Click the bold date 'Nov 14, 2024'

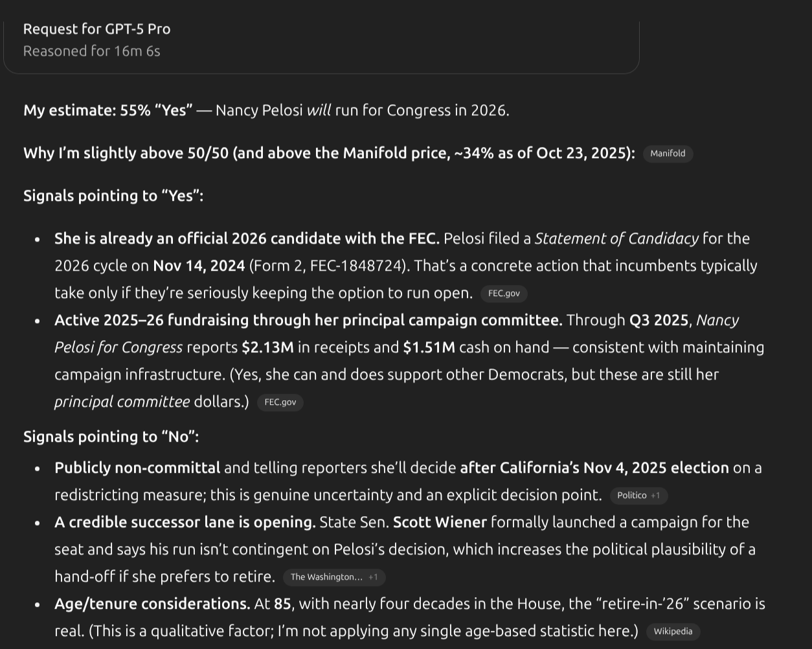pos(199,266)
